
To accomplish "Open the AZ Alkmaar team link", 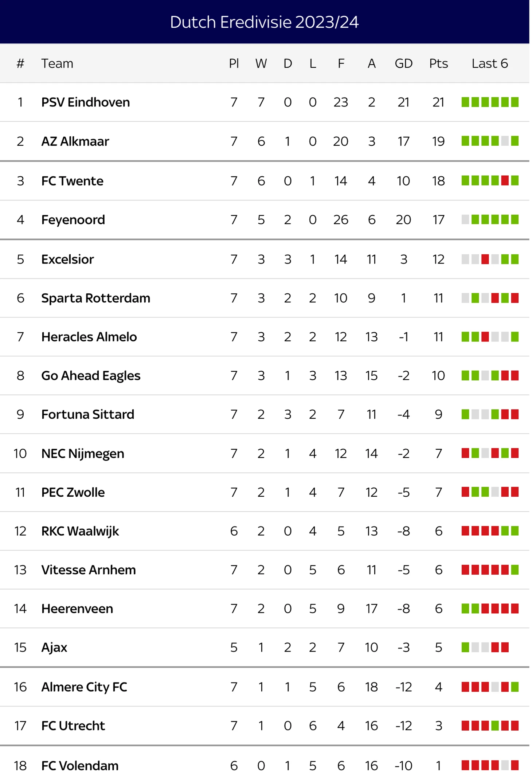I will click(75, 141).
